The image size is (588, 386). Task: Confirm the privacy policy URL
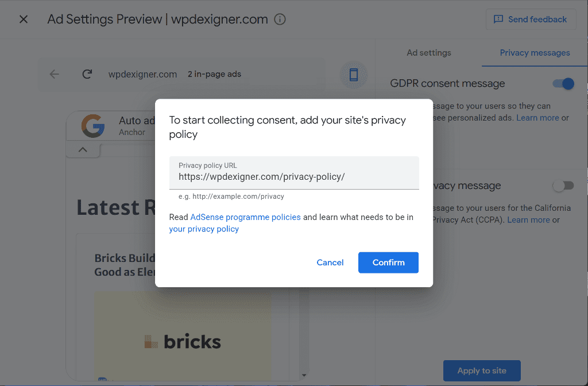click(x=388, y=263)
